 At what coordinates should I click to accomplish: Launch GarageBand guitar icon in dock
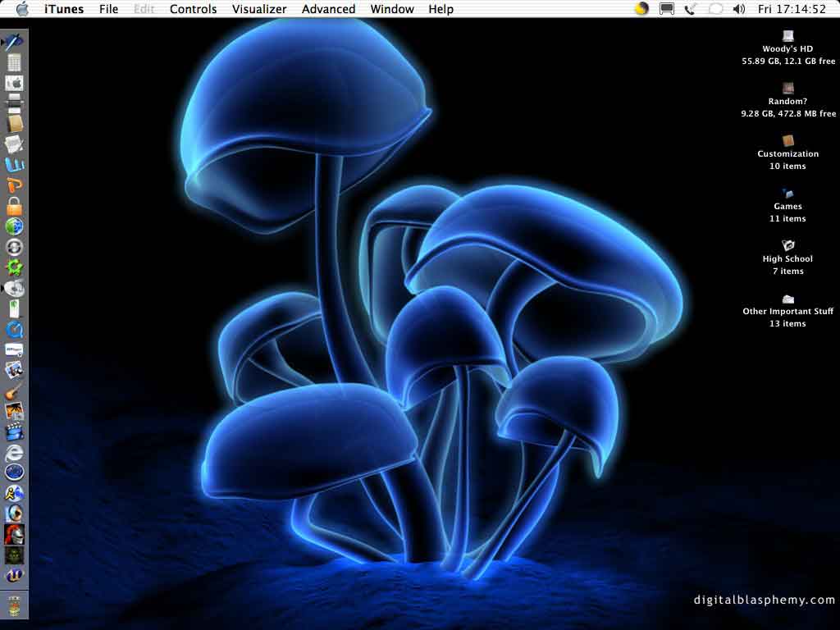[14, 391]
